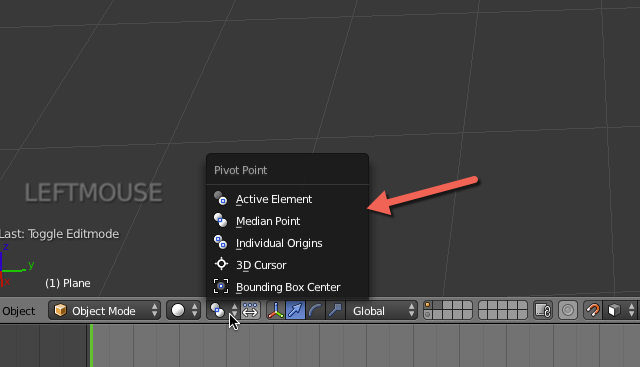
Task: Click the green current-frame marker in the timeline
Action: [91, 345]
